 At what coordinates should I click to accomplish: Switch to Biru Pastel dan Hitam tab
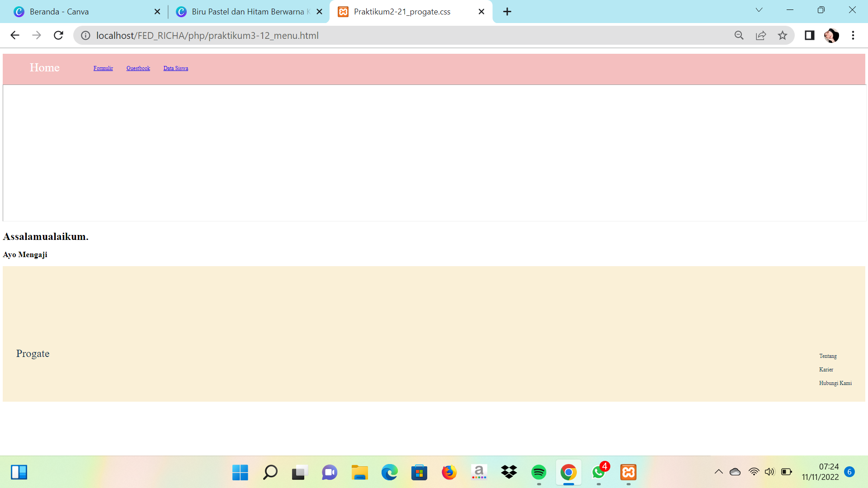point(247,12)
